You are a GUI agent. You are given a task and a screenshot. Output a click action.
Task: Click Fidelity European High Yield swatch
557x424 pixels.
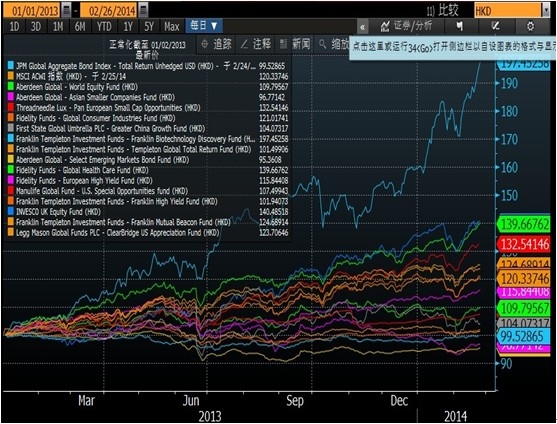(x=11, y=180)
